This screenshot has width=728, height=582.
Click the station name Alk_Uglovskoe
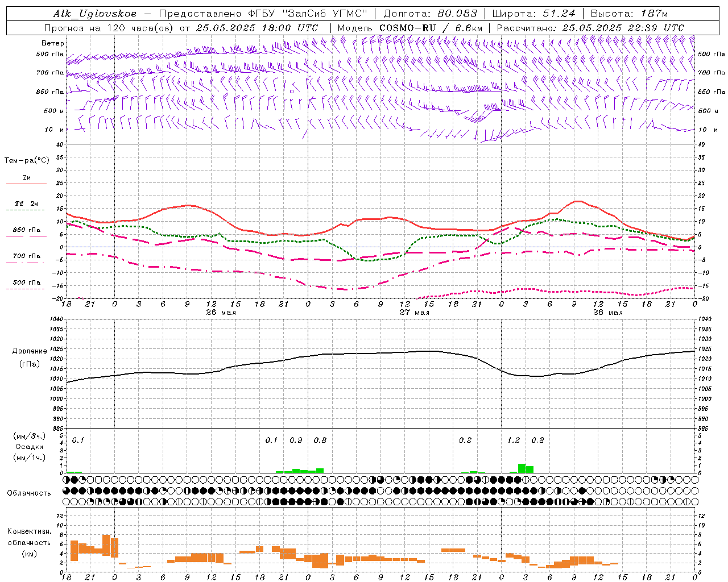(95, 14)
